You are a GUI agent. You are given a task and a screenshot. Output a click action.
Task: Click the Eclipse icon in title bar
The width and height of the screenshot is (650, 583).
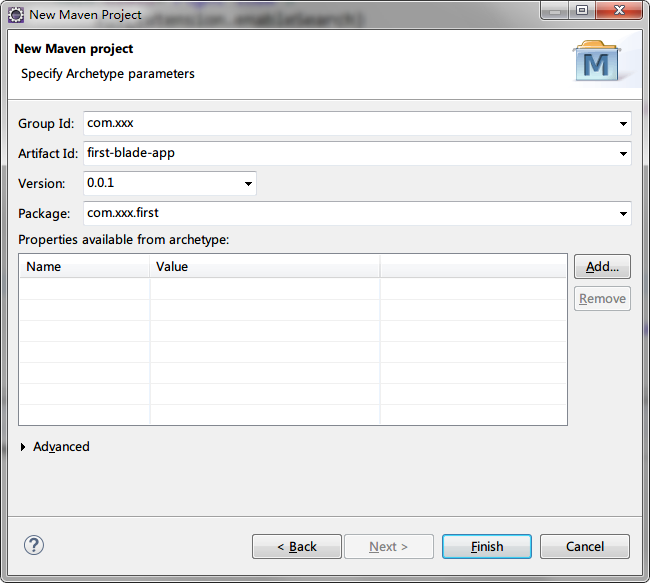point(16,15)
